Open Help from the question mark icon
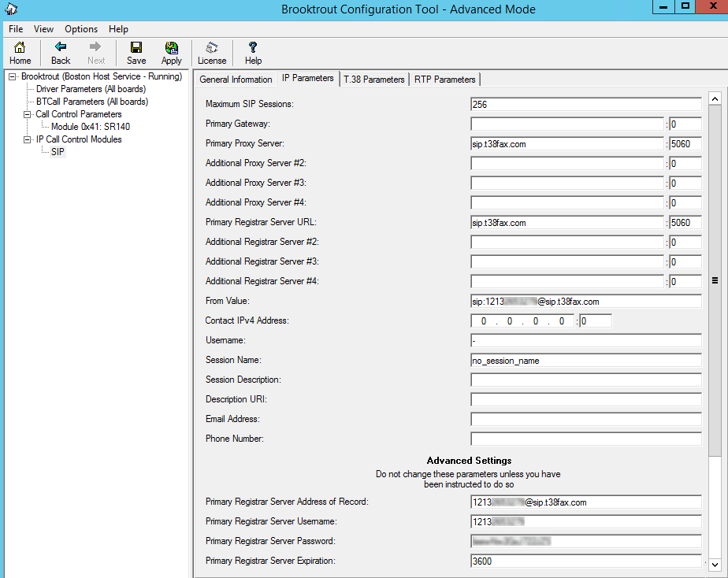Screen dimensions: 728x578 point(253,53)
